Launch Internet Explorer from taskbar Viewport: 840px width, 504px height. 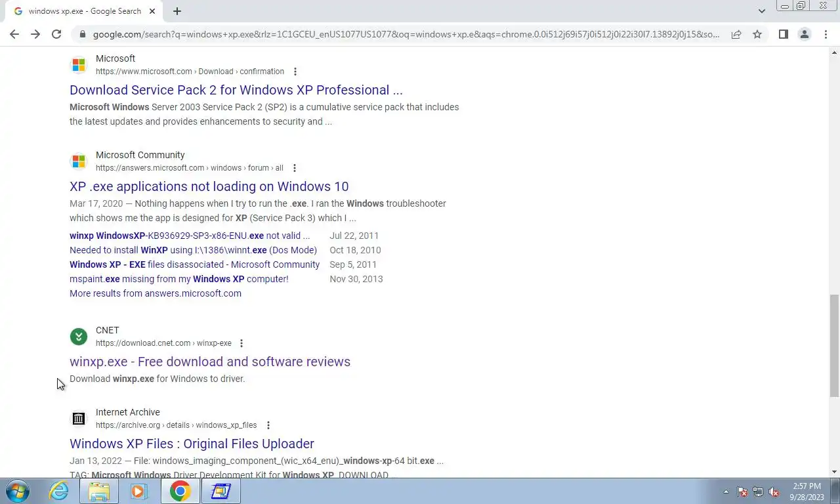(58, 491)
